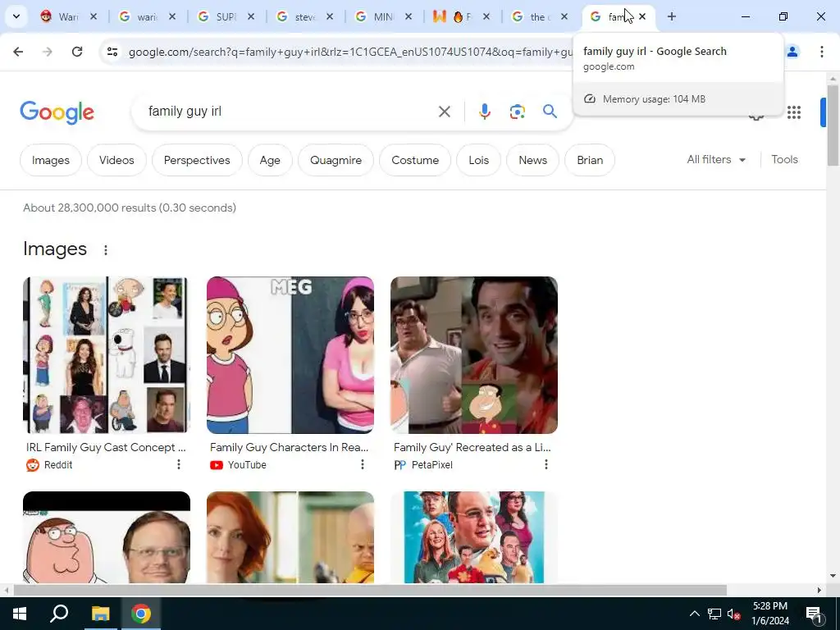
Task: Filter results by Videos
Action: (x=116, y=160)
